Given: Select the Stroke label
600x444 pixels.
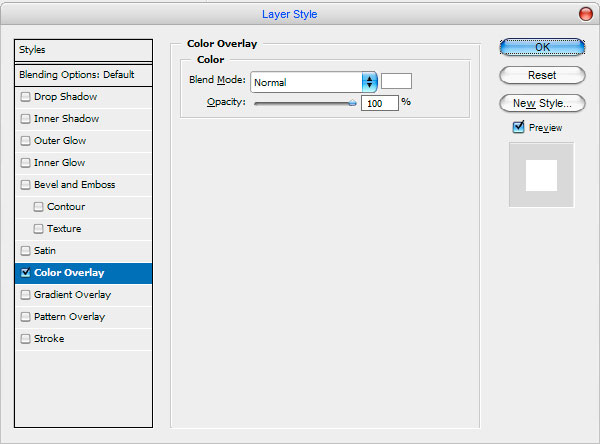Looking at the screenshot, I should (49, 339).
